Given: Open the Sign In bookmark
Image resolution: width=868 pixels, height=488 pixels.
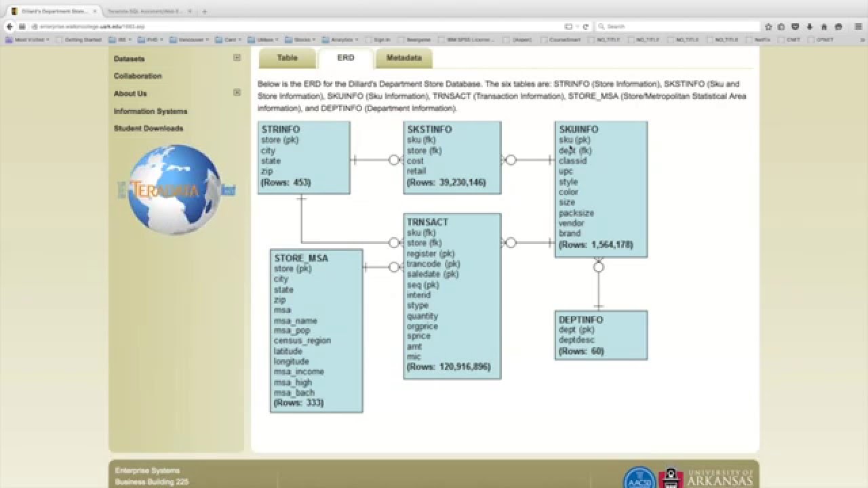Looking at the screenshot, I should click(x=378, y=40).
